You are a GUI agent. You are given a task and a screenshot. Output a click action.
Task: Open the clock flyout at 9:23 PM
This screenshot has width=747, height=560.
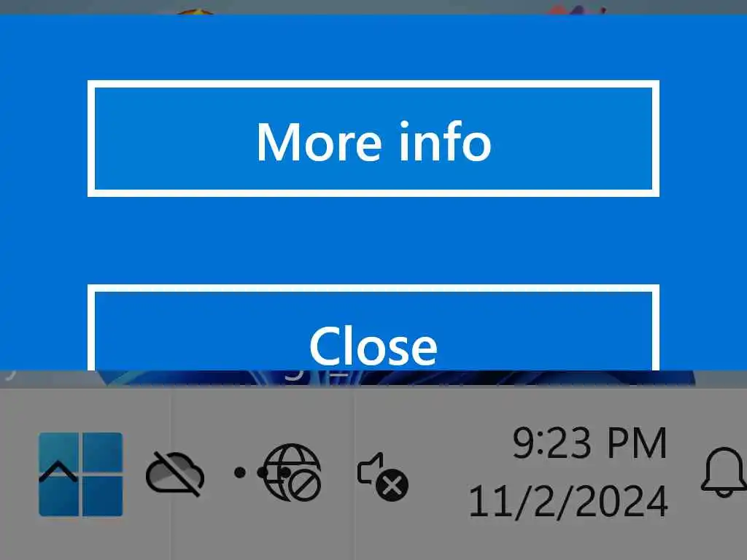coord(589,443)
